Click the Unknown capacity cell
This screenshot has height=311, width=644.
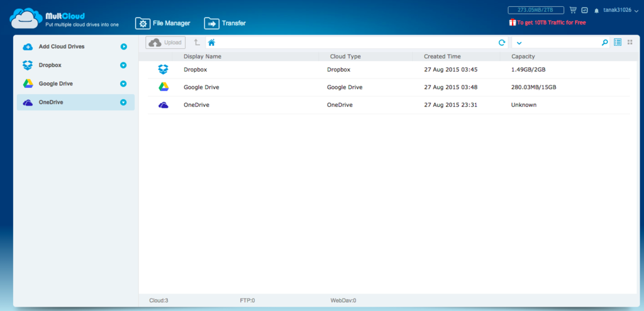point(524,105)
